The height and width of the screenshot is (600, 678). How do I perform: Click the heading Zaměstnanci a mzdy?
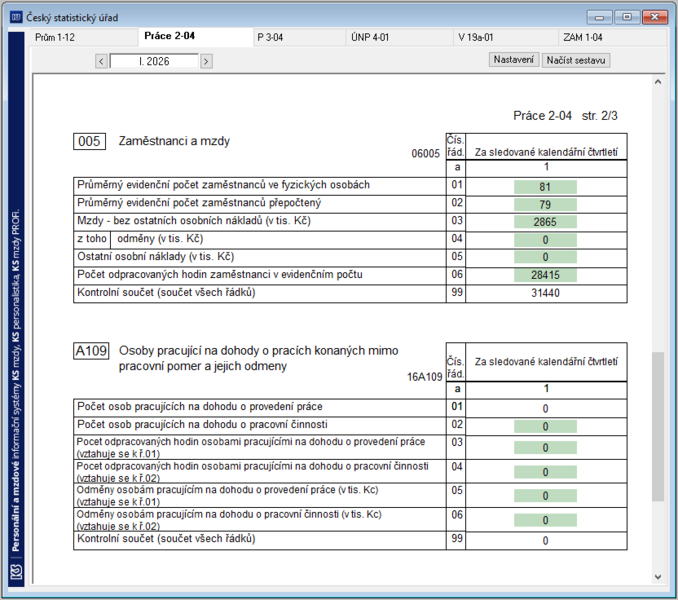coord(174,141)
